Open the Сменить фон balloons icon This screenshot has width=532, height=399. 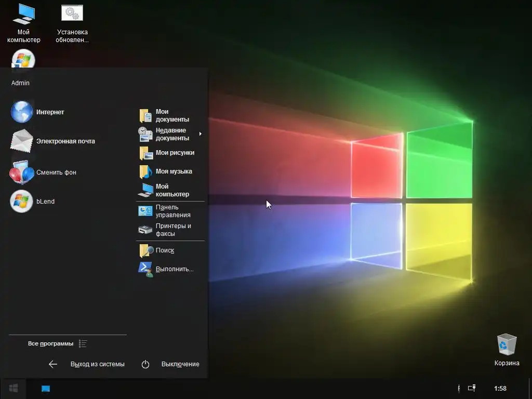(22, 172)
